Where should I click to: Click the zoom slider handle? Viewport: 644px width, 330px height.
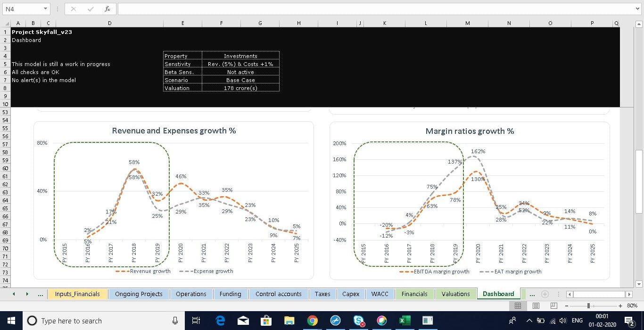[588, 306]
